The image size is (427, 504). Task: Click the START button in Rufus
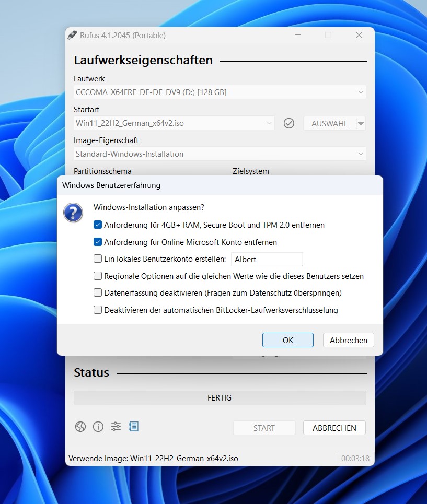click(264, 428)
